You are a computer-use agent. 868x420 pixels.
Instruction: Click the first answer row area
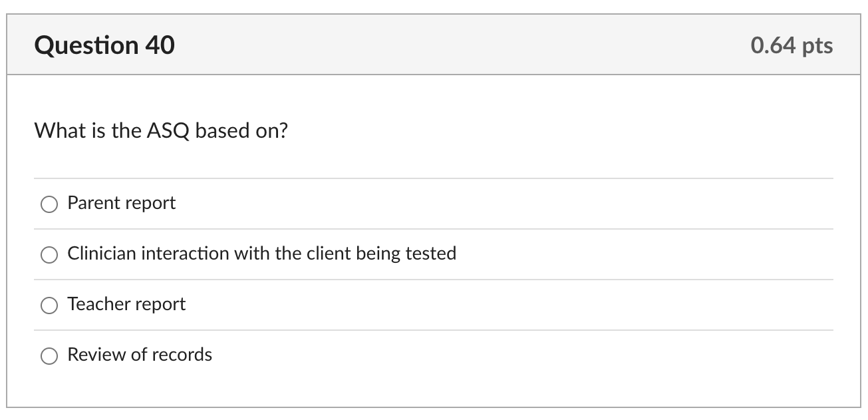[432, 203]
